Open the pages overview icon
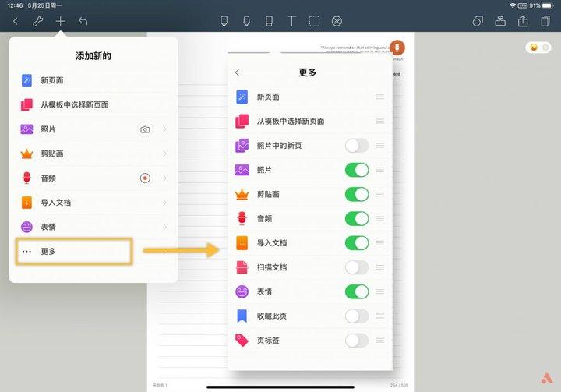561x392 pixels. click(545, 22)
